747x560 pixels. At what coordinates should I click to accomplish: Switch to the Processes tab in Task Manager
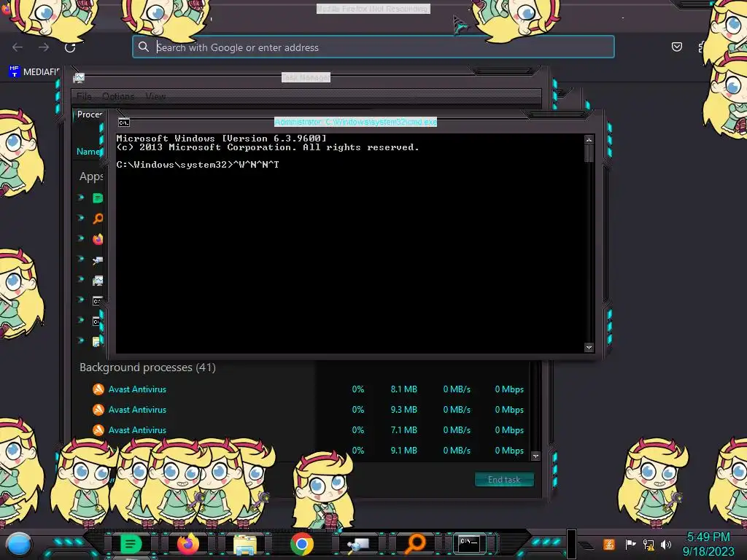[x=90, y=114]
